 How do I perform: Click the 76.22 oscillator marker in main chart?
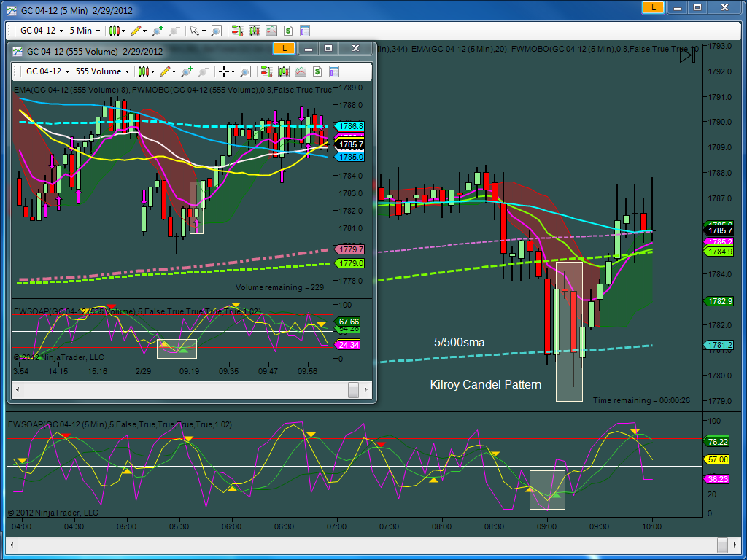[x=716, y=441]
